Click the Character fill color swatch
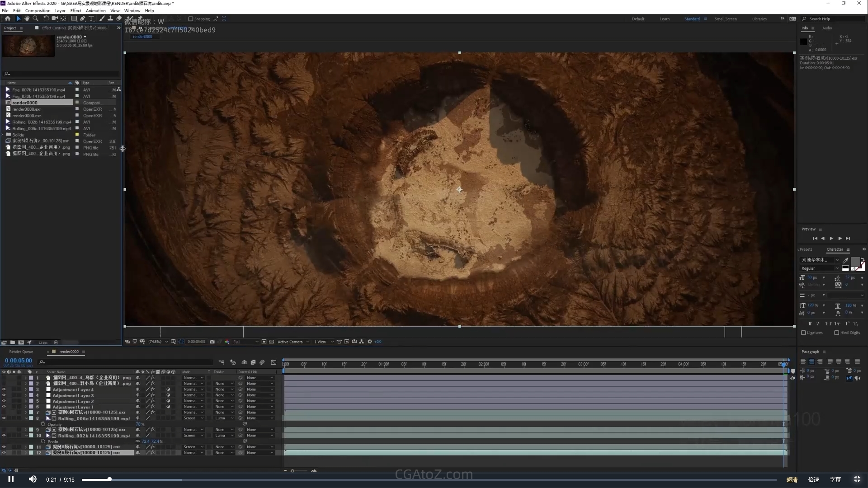Viewport: 868px width, 488px height. point(855,262)
